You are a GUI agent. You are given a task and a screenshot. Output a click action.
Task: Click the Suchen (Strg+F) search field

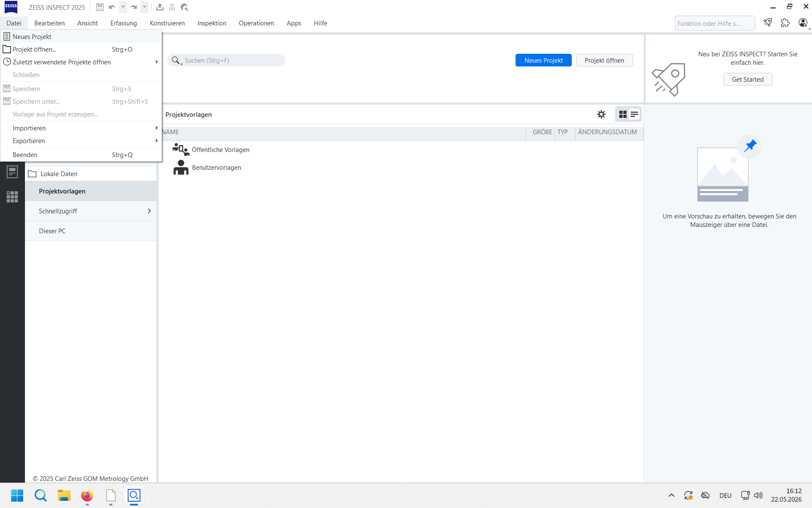tap(226, 60)
